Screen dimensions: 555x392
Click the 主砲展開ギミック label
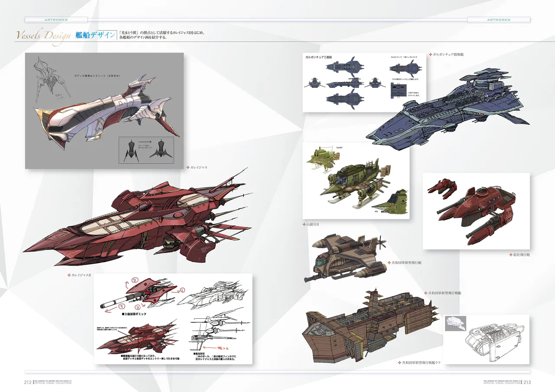pyautogui.click(x=134, y=314)
